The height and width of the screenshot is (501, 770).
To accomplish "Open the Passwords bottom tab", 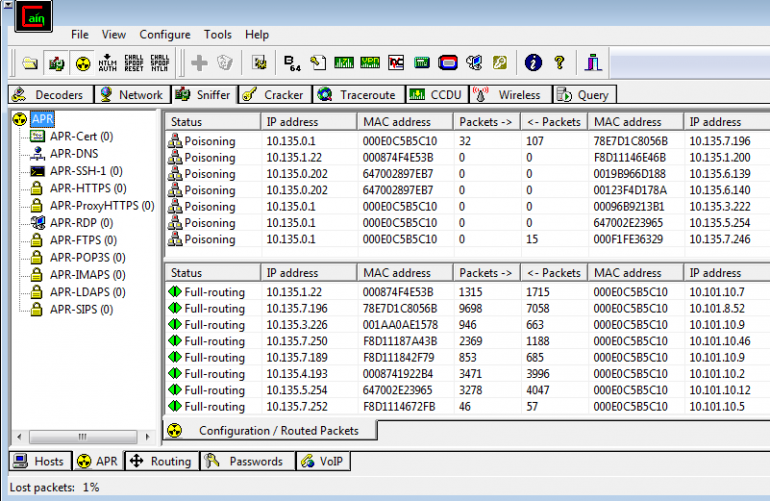I will click(248, 461).
